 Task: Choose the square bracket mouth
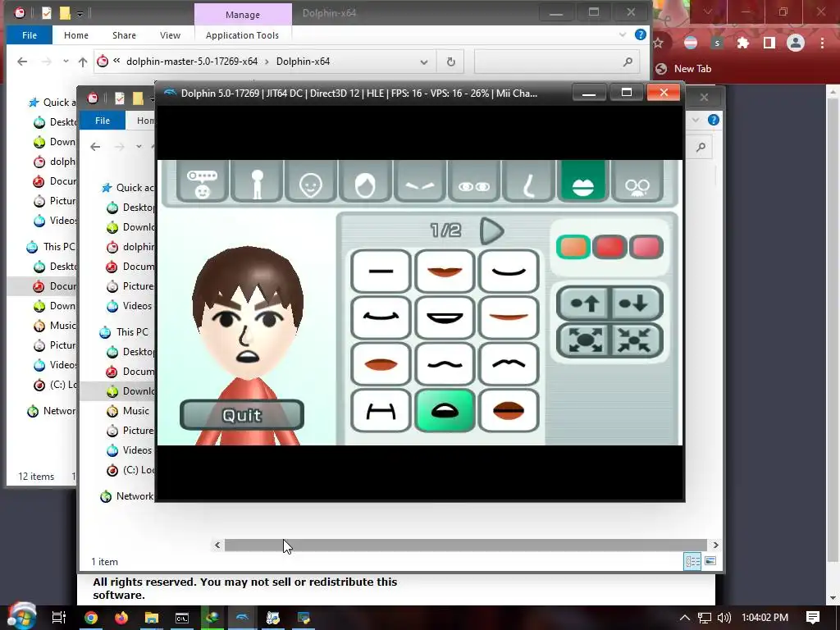coord(381,410)
